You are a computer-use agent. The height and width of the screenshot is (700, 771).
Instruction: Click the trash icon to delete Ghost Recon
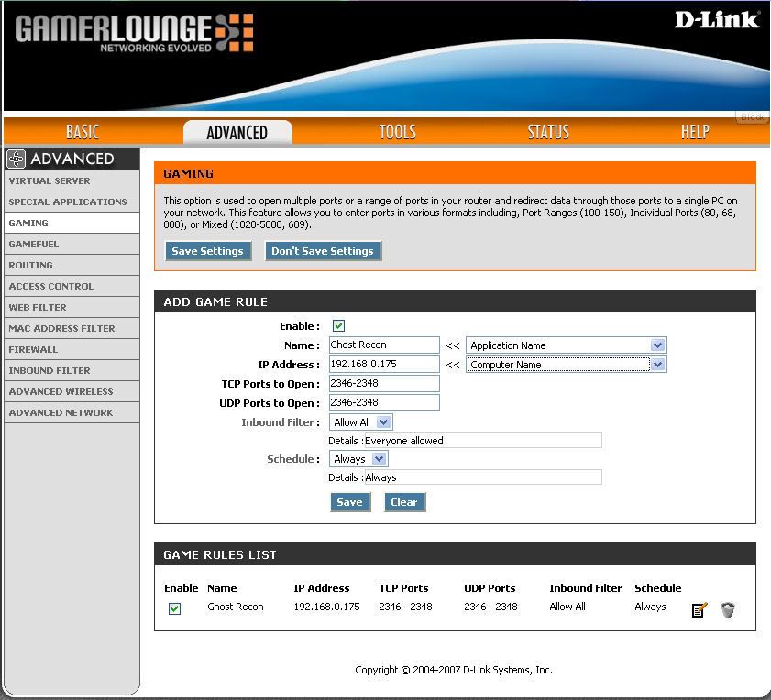point(727,609)
